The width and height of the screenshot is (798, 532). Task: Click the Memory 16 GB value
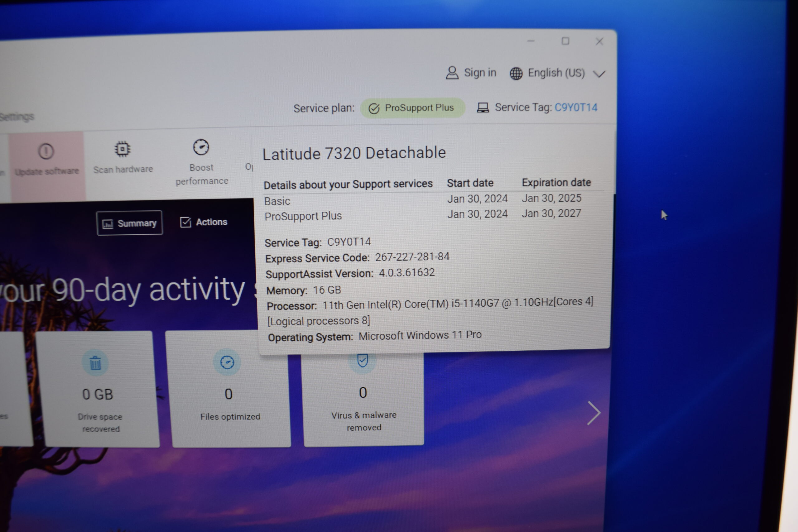click(327, 290)
